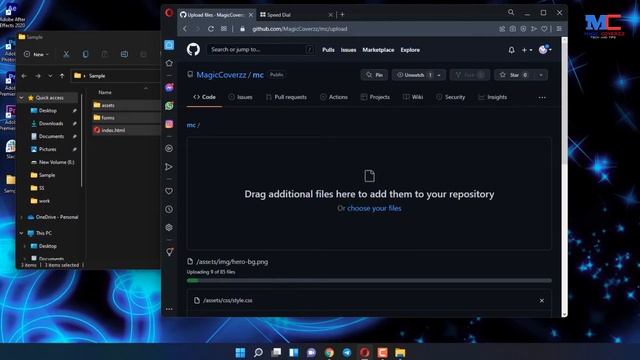640x360 pixels.
Task: Open the Wiki repository tab
Action: [x=413, y=97]
